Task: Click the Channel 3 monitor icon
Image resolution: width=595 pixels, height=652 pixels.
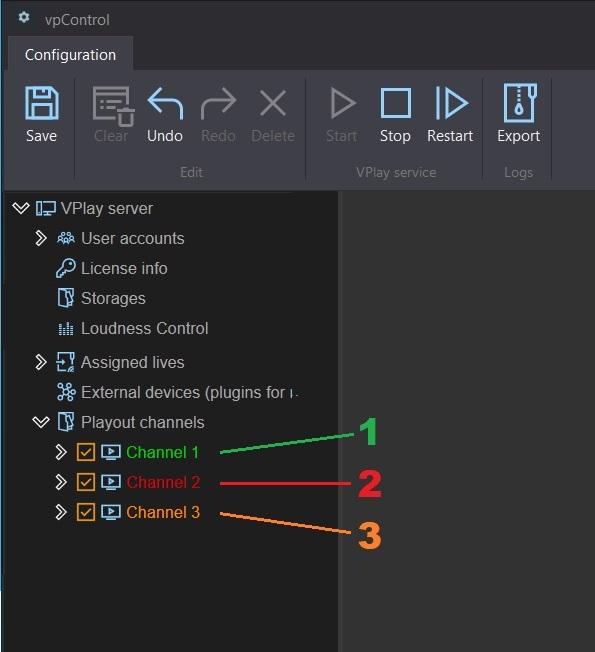Action: (111, 512)
